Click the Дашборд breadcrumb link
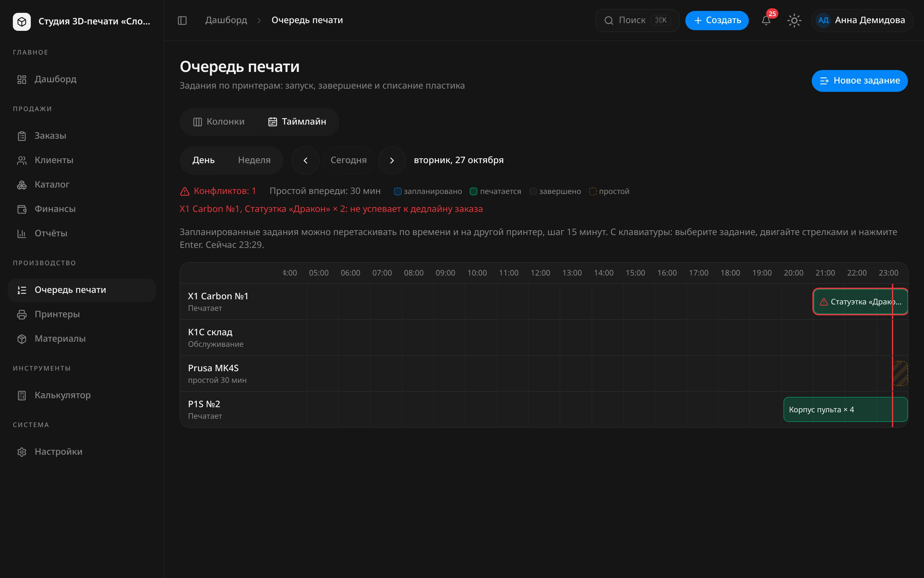The image size is (924, 578). pos(226,20)
